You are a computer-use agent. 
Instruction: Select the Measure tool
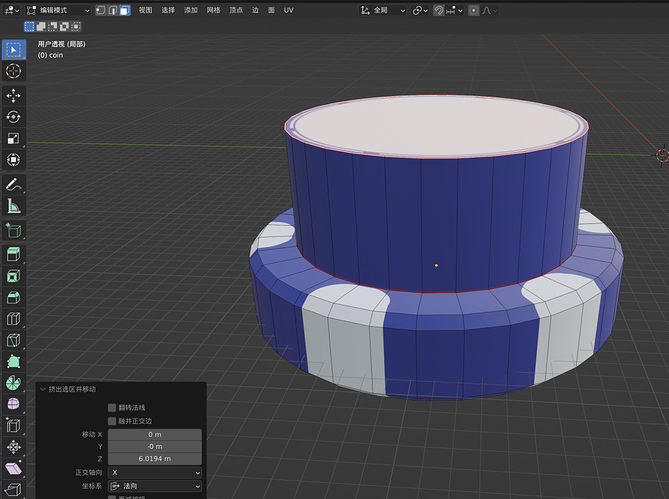pos(13,207)
